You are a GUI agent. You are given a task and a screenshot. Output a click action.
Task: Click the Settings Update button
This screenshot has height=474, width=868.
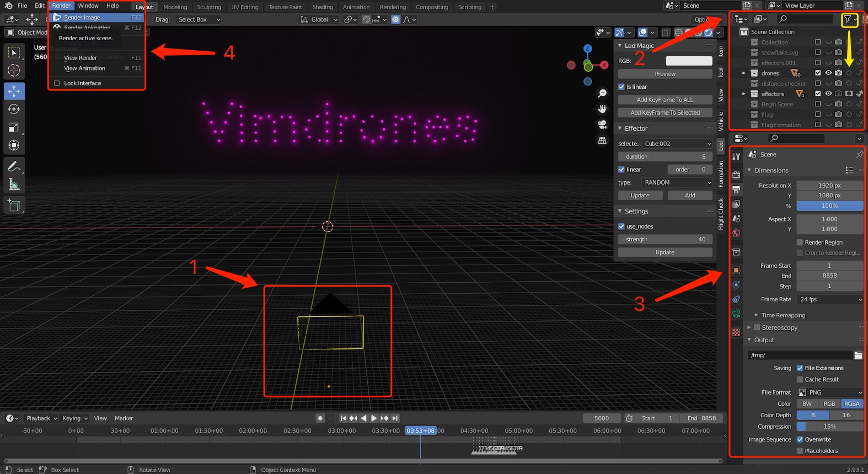point(665,252)
